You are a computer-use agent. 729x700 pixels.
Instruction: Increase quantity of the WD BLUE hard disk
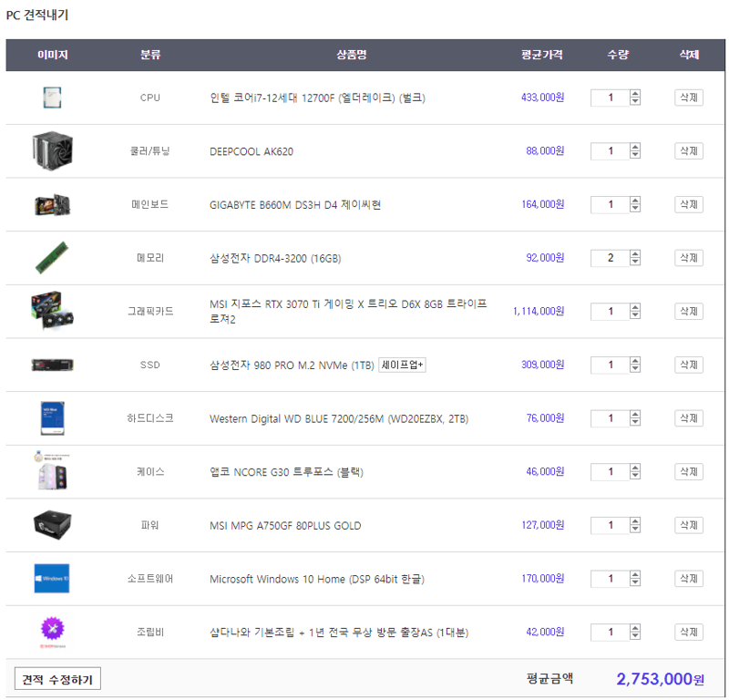[x=634, y=415]
